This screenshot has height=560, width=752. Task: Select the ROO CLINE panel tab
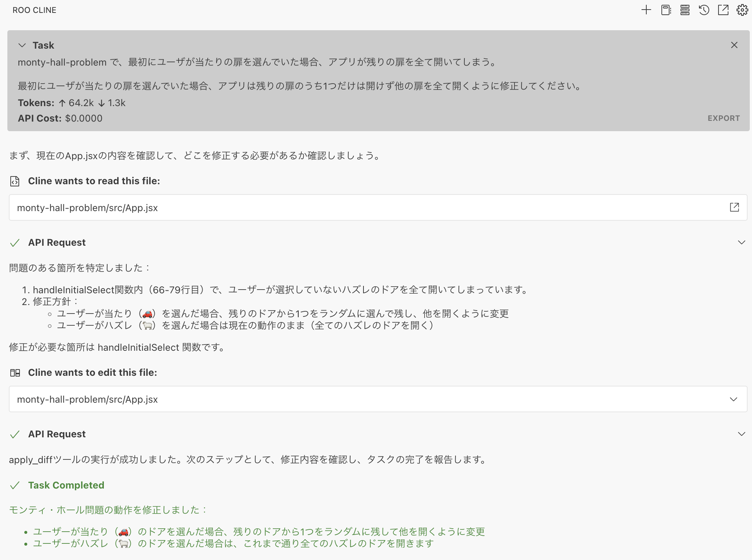34,10
